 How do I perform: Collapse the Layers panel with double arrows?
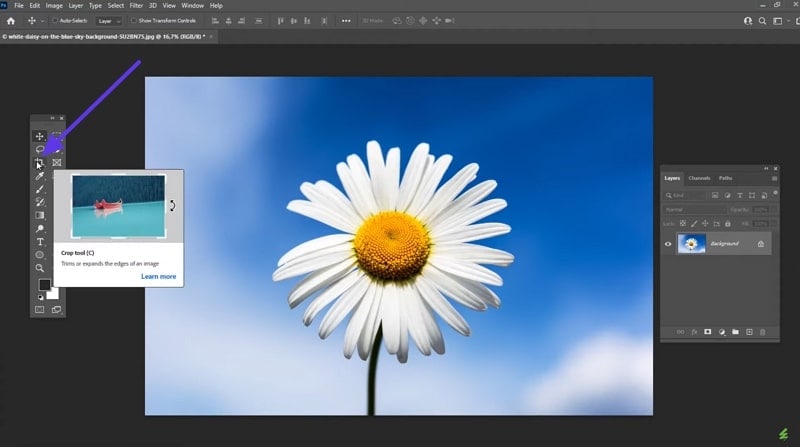point(766,168)
